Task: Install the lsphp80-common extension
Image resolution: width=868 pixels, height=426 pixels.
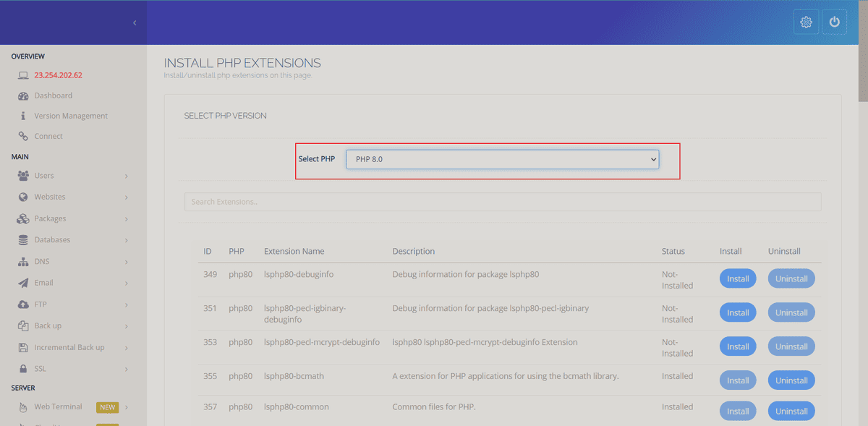Action: pos(738,411)
